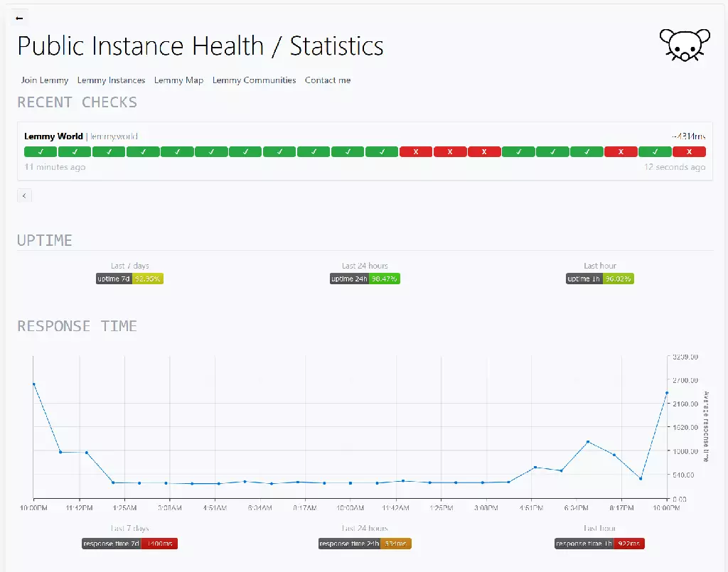Viewport: 728px width, 572px height.
Task: Click the uptime 1h badge
Action: coord(600,279)
